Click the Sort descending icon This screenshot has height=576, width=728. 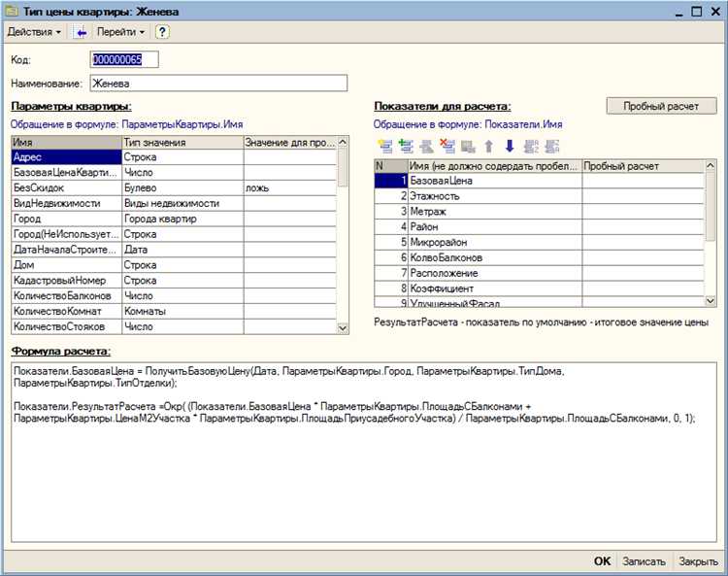click(x=551, y=147)
